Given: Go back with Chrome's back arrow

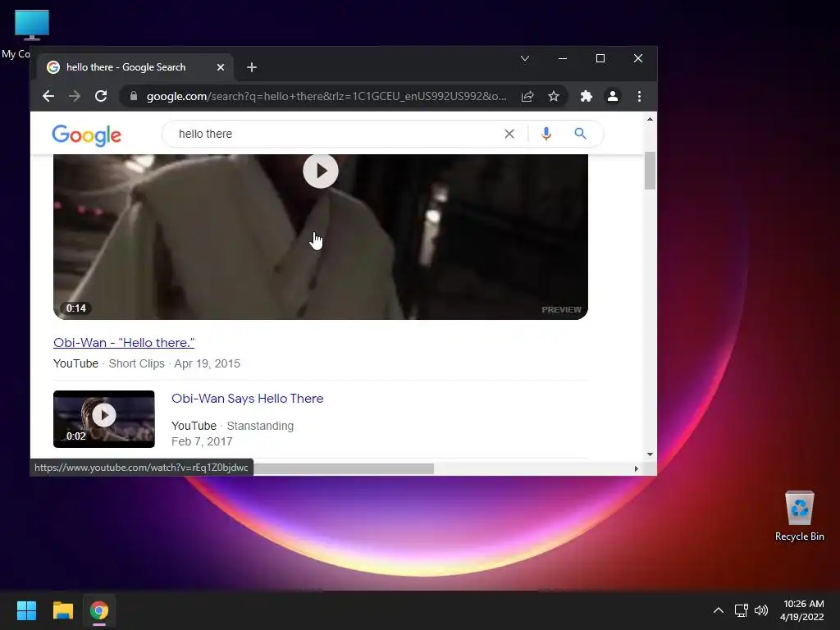Looking at the screenshot, I should (48, 97).
